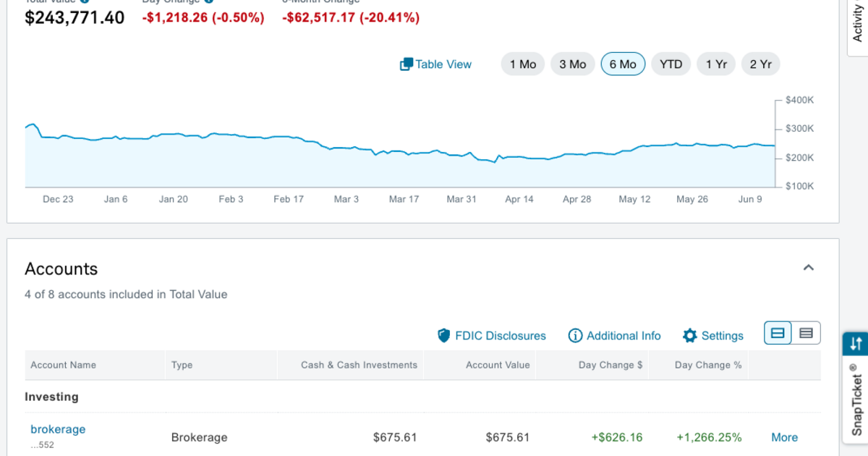Image resolution: width=868 pixels, height=456 pixels.
Task: Open Table View of the chart
Action: 434,64
